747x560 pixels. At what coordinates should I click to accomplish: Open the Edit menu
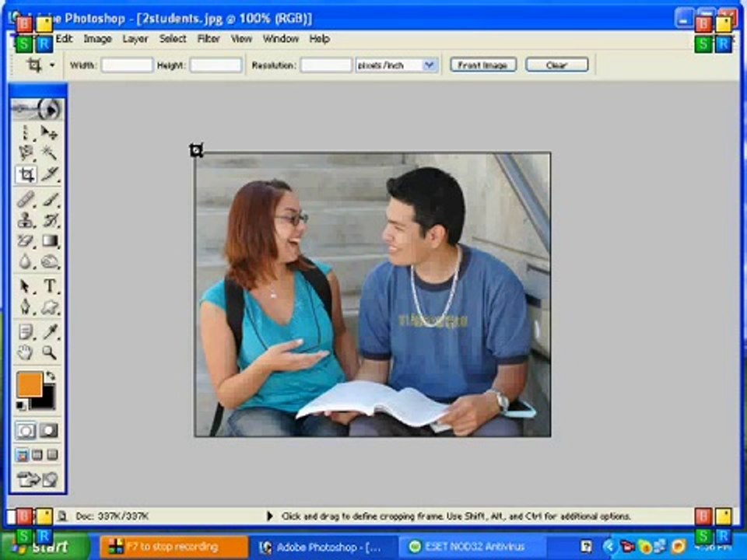[65, 39]
